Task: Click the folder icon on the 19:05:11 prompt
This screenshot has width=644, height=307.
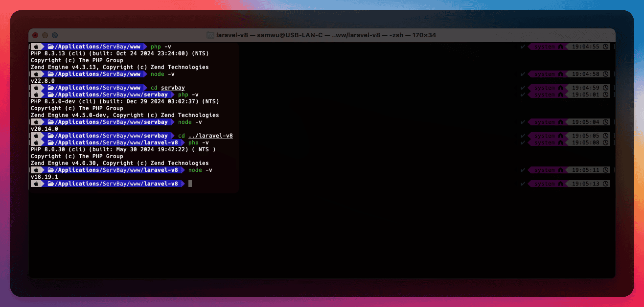Action: 50,170
